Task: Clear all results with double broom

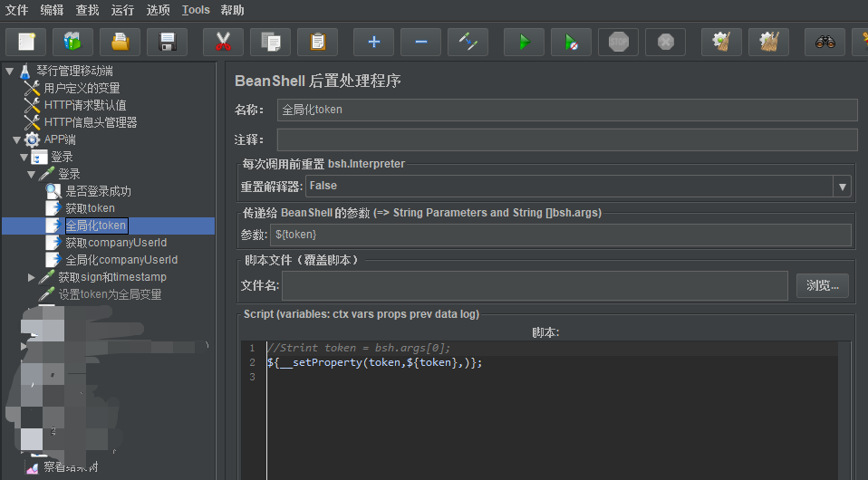Action: tap(769, 42)
